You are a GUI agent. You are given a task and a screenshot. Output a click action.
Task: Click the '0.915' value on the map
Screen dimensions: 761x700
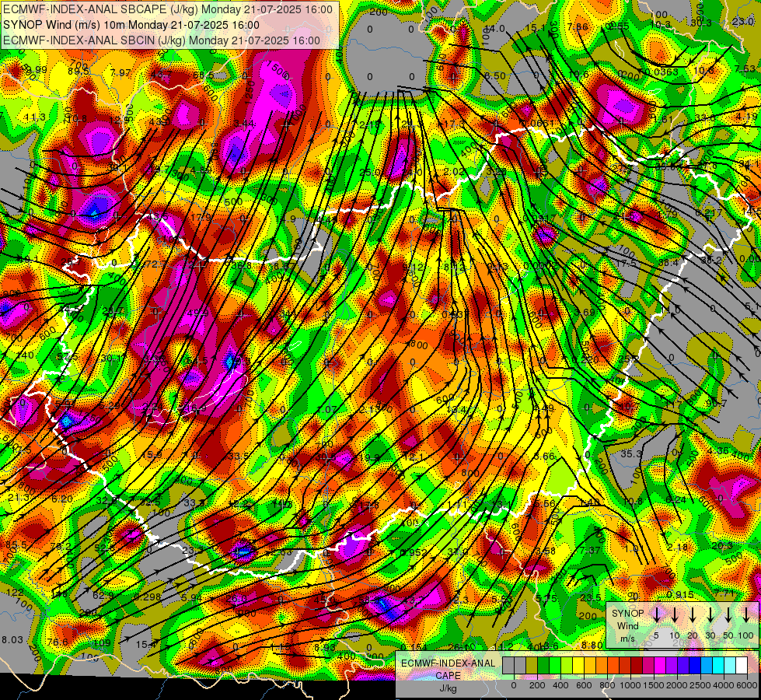[x=679, y=595]
